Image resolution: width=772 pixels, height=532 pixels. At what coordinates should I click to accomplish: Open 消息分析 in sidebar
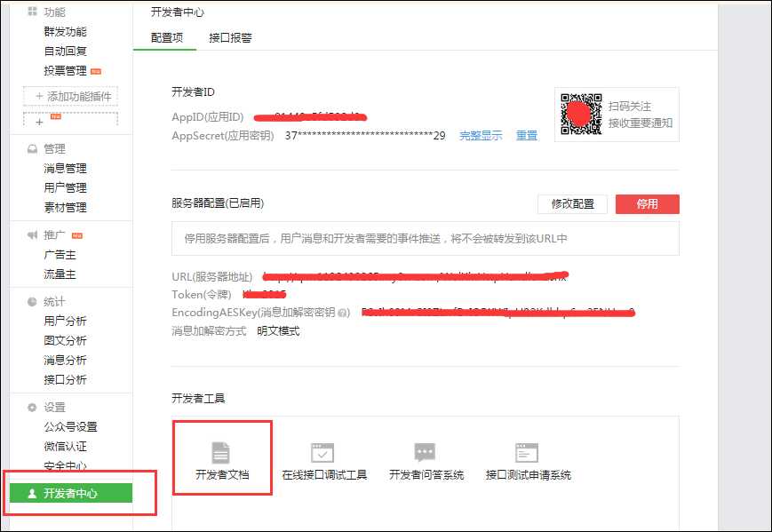click(x=65, y=361)
